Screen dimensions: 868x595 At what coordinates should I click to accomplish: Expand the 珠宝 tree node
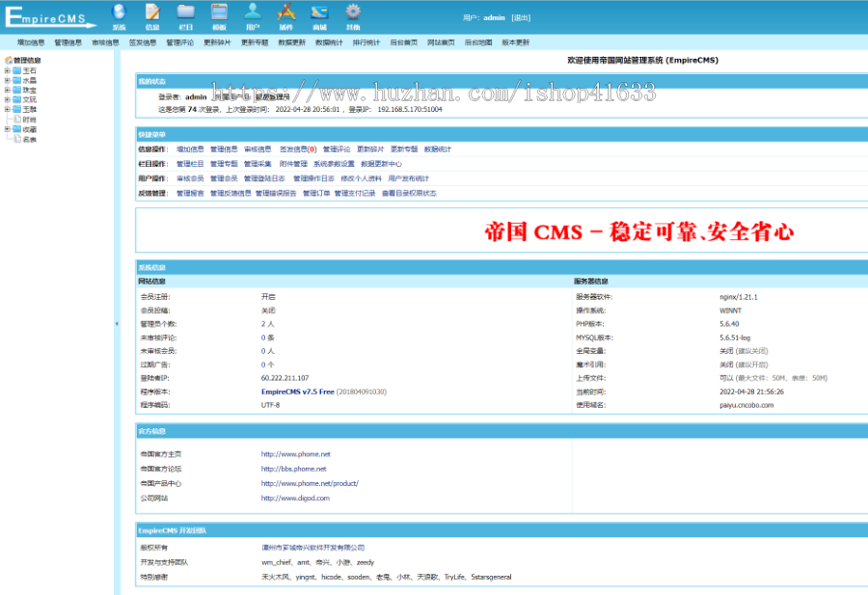coord(7,90)
